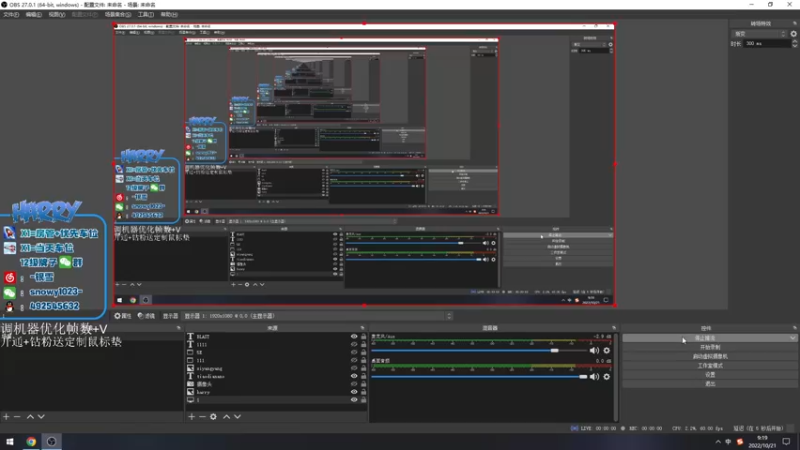
Task: Open Windows Start menu
Action: coord(10,441)
